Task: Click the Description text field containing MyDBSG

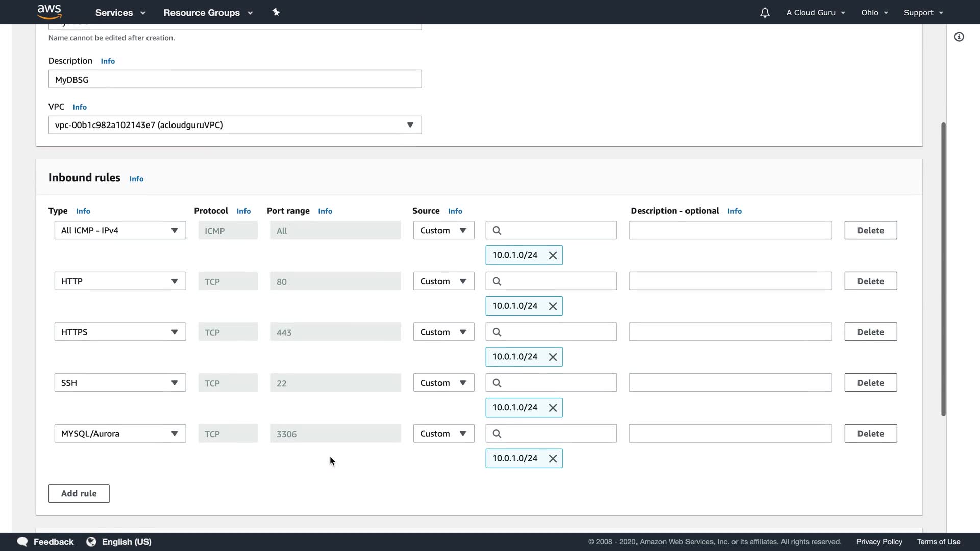Action: (x=235, y=79)
